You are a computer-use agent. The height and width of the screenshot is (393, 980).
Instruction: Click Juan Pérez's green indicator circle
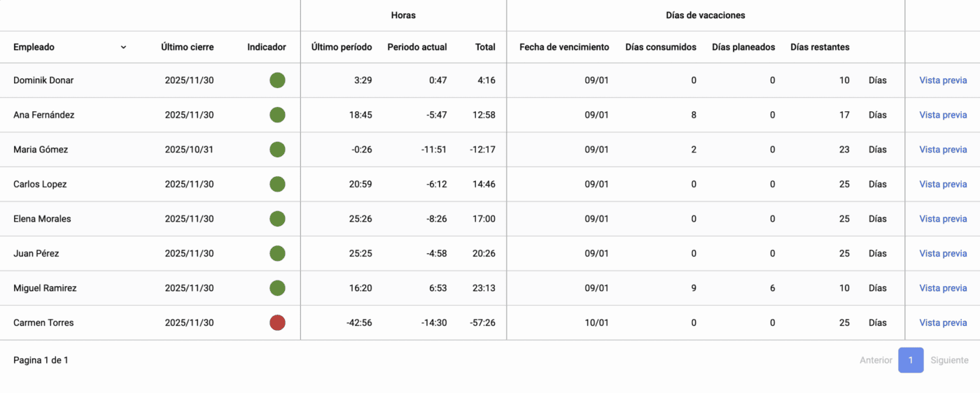(277, 253)
